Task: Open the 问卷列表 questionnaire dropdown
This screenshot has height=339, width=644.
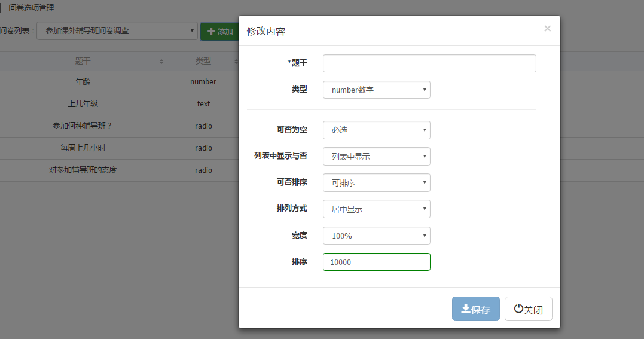Action: coord(117,31)
